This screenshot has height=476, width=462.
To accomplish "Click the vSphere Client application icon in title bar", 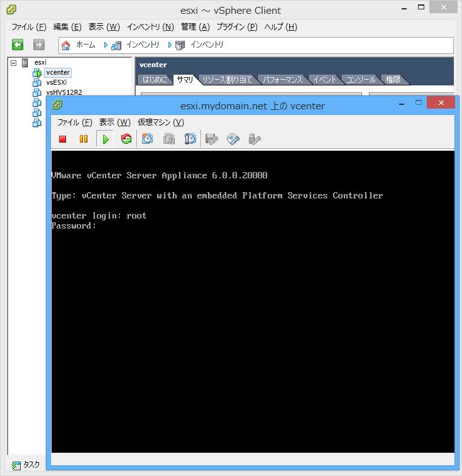I will [11, 9].
